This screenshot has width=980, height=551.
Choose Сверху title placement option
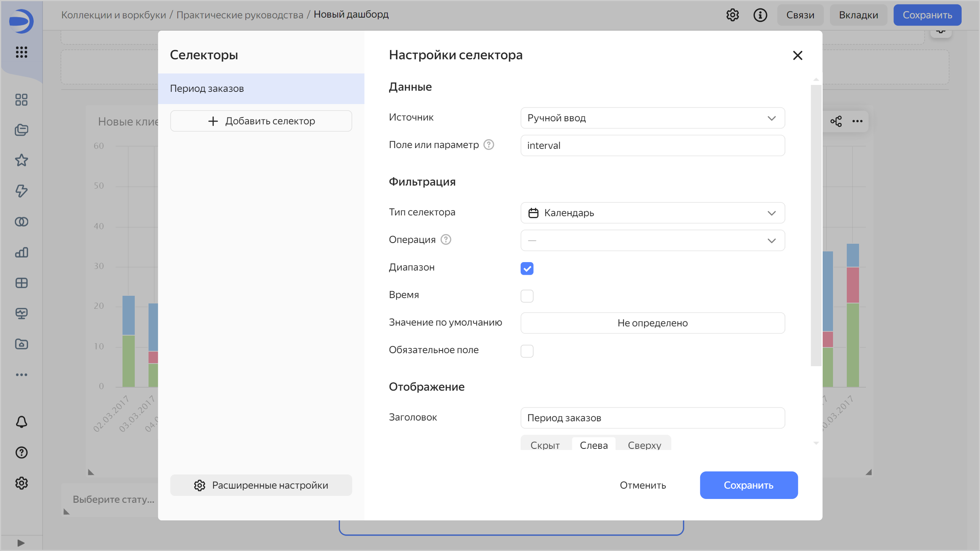click(644, 445)
